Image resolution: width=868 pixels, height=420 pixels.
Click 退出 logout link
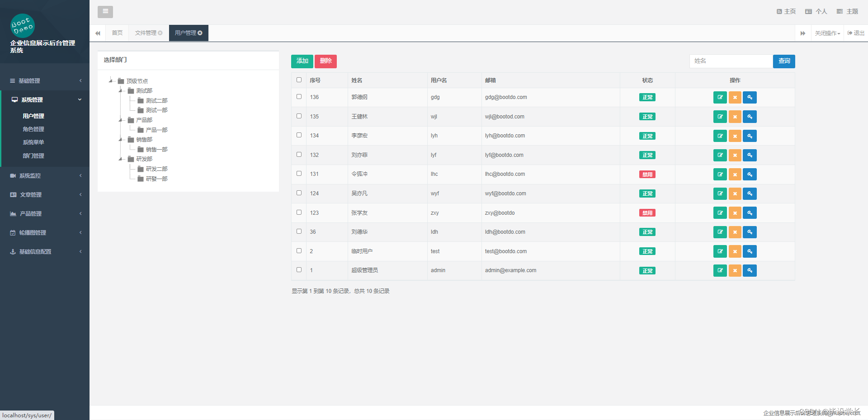(x=856, y=33)
